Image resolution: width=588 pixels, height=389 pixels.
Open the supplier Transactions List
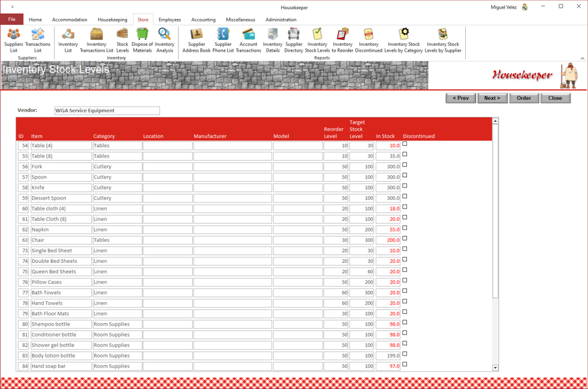37,40
